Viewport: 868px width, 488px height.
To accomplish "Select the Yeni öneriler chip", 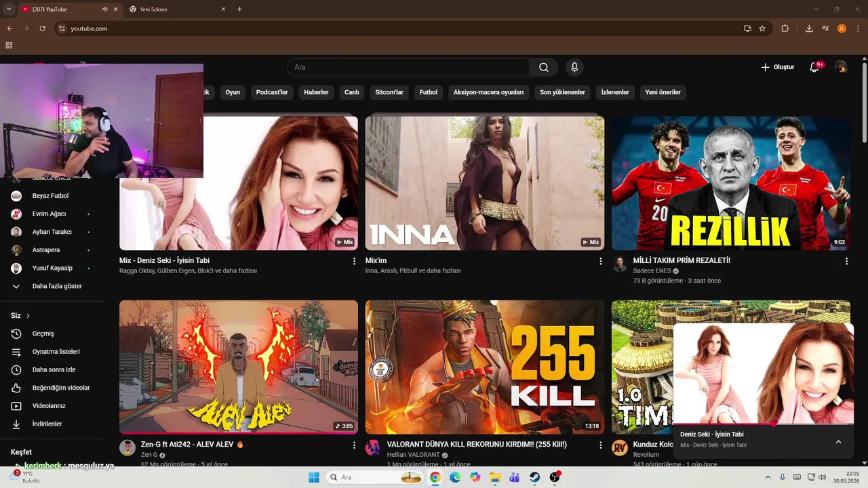I will [663, 92].
